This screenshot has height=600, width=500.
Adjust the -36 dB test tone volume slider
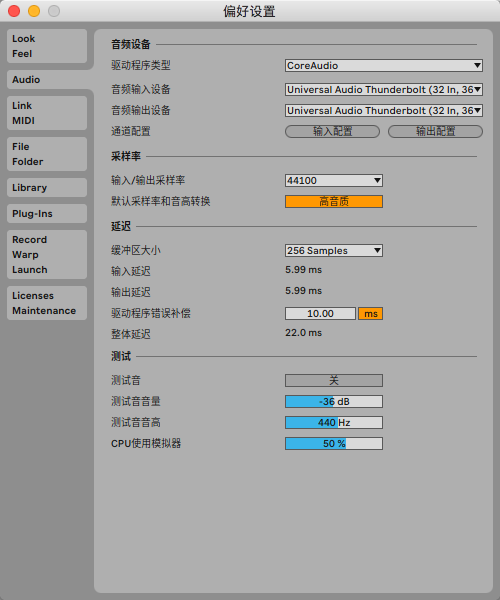coord(334,401)
